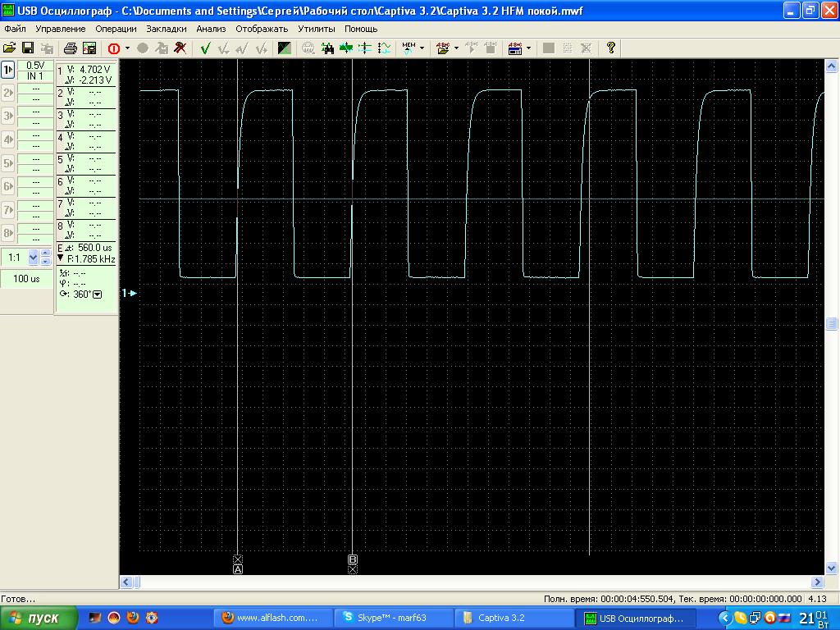Screen dimensions: 840x630
Task: Click the green checkmark toolbar icon
Action: [x=205, y=48]
